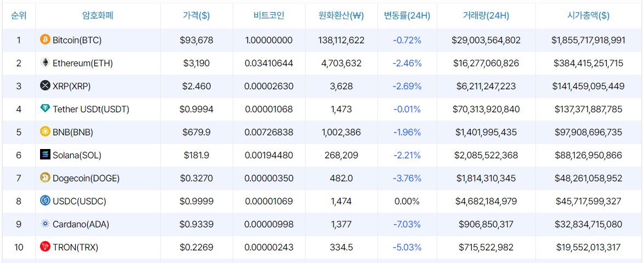Image resolution: width=644 pixels, height=263 pixels.
Task: Sort by 원화환산(₩) column header
Action: click(341, 16)
